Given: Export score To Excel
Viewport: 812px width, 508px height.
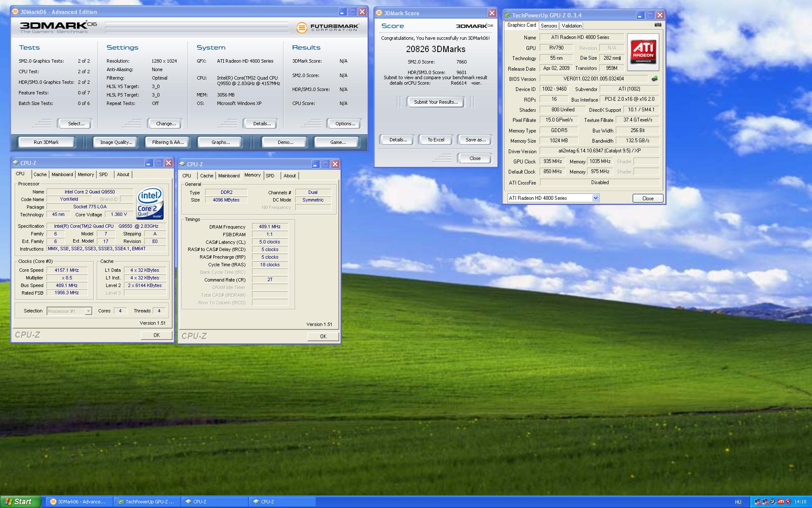Looking at the screenshot, I should 436,140.
